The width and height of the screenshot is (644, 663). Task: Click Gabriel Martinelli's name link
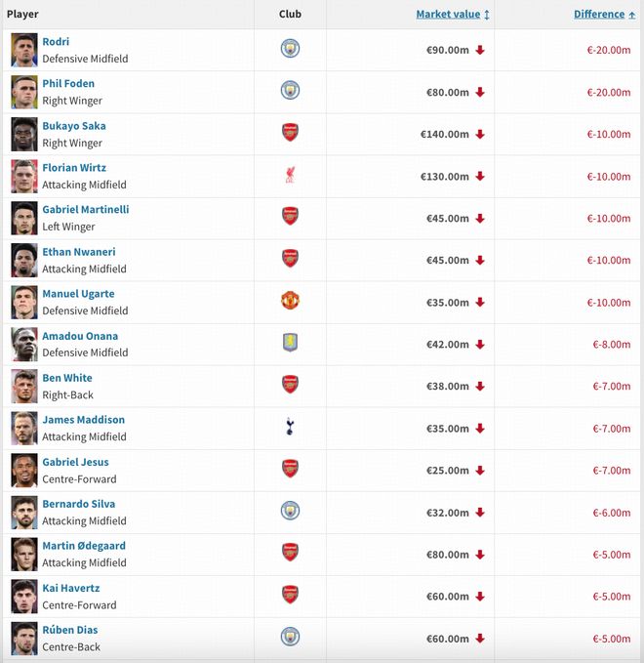pos(86,210)
